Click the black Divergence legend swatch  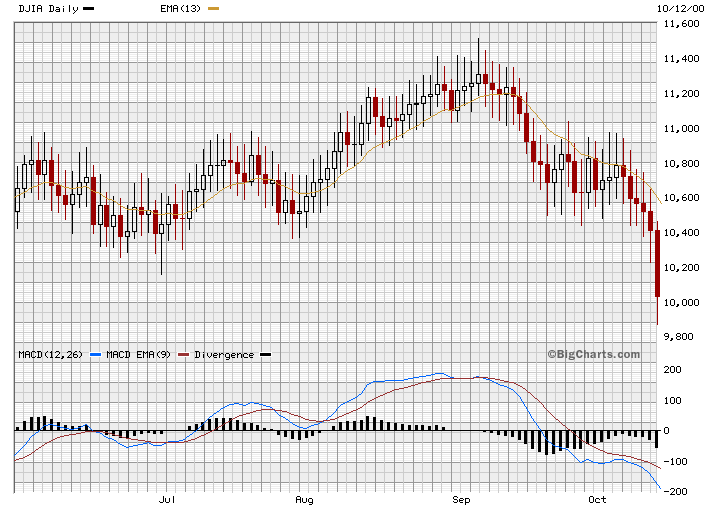coord(264,355)
